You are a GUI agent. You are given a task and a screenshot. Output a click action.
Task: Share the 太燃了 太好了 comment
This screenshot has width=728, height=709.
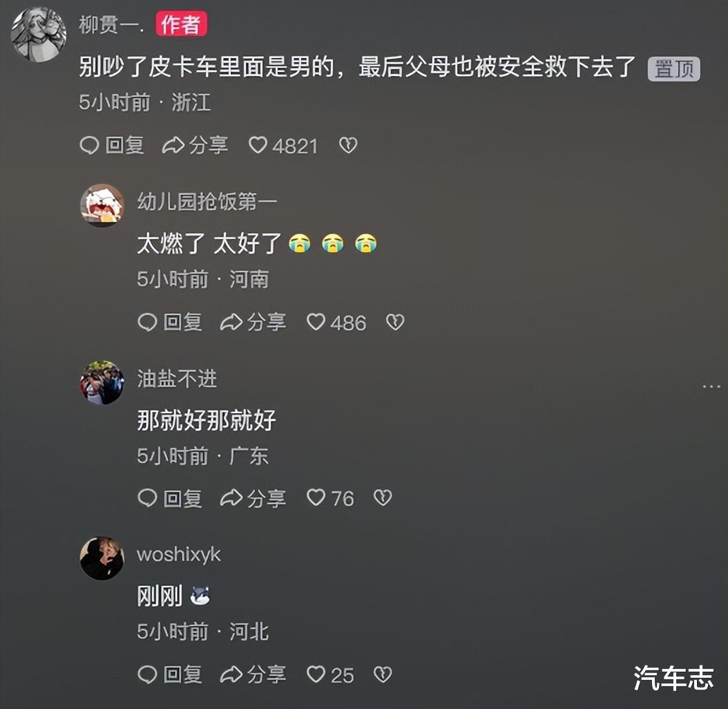253,322
